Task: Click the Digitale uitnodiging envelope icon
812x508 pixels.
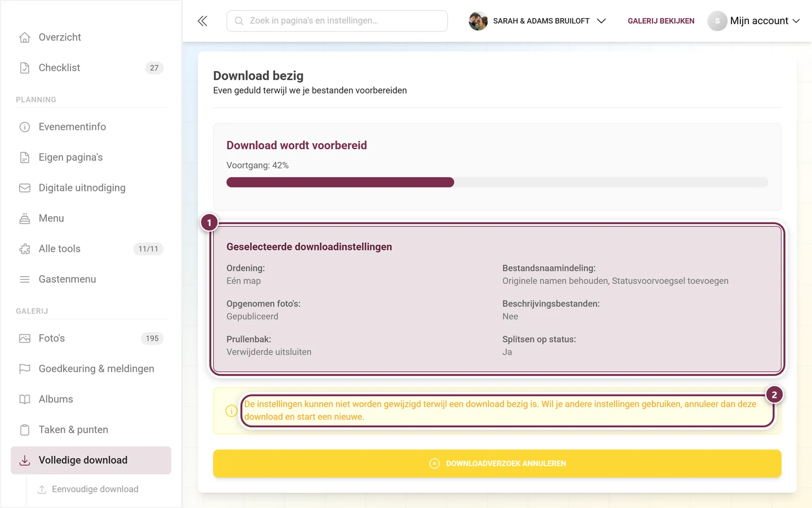Action: [25, 188]
